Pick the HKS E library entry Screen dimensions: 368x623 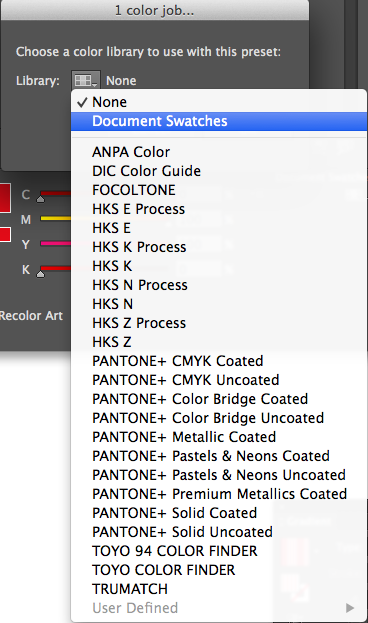[x=219, y=228]
